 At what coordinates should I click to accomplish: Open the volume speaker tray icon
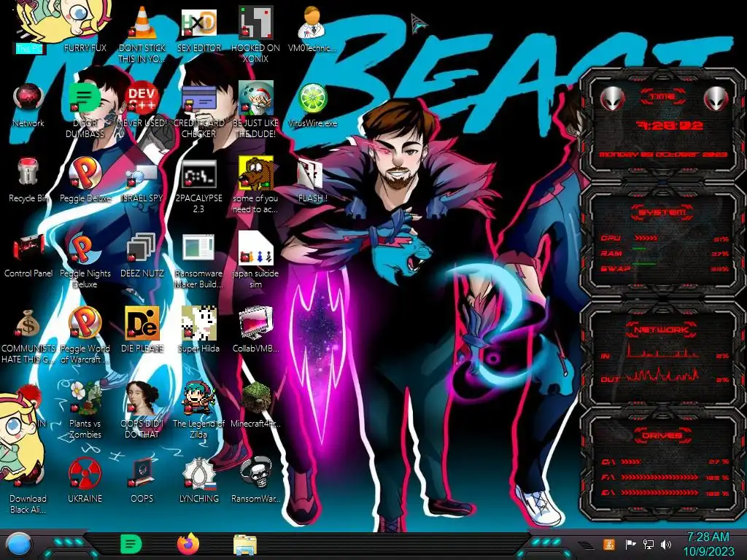pyautogui.click(x=666, y=544)
